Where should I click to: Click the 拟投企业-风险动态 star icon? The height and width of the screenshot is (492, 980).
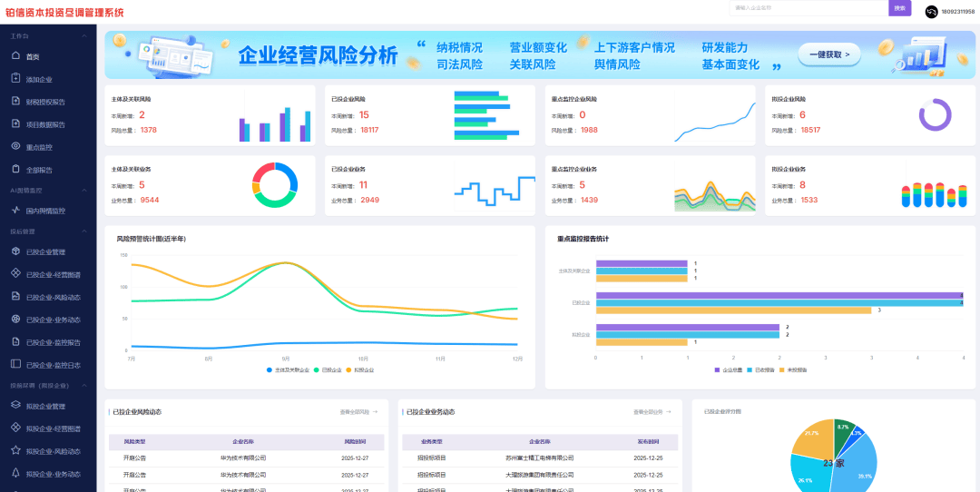click(15, 450)
